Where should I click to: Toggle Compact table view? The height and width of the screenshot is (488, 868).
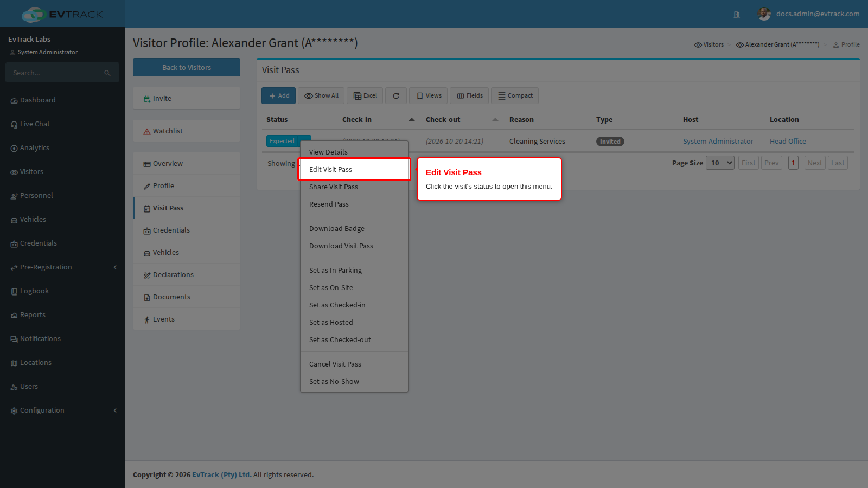515,96
